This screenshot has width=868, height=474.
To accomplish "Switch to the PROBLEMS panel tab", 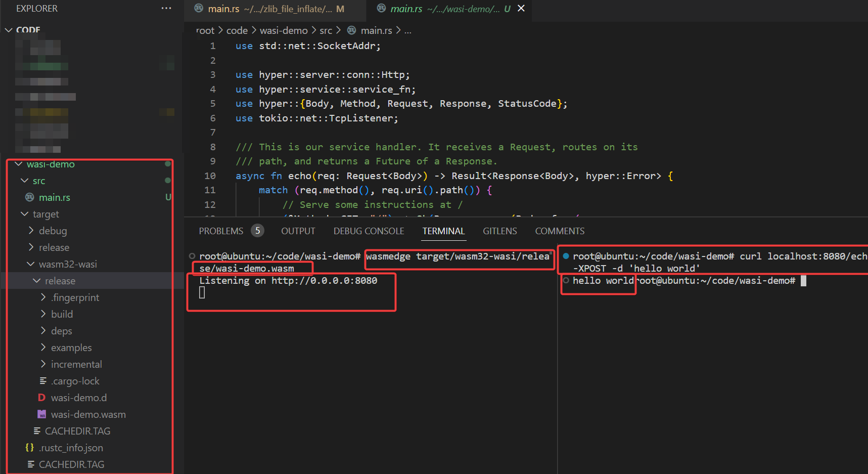I will click(x=221, y=231).
